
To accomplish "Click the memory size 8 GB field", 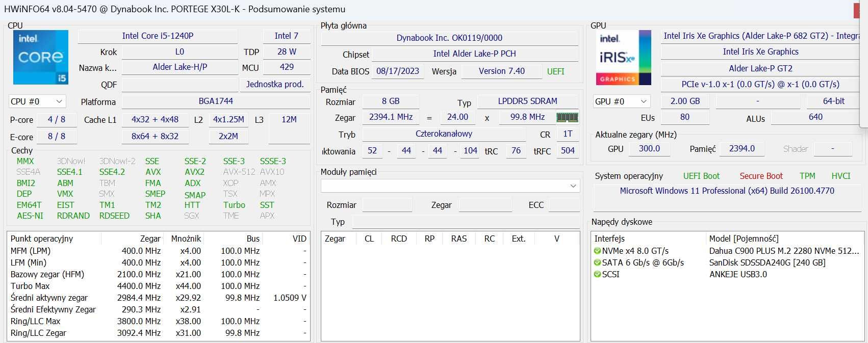I will (391, 101).
